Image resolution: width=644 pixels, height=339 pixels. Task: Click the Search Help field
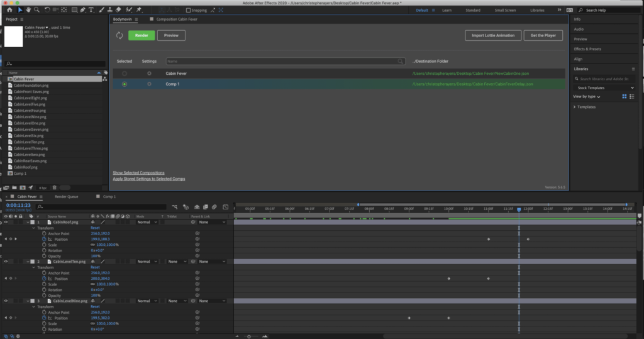[x=610, y=10]
